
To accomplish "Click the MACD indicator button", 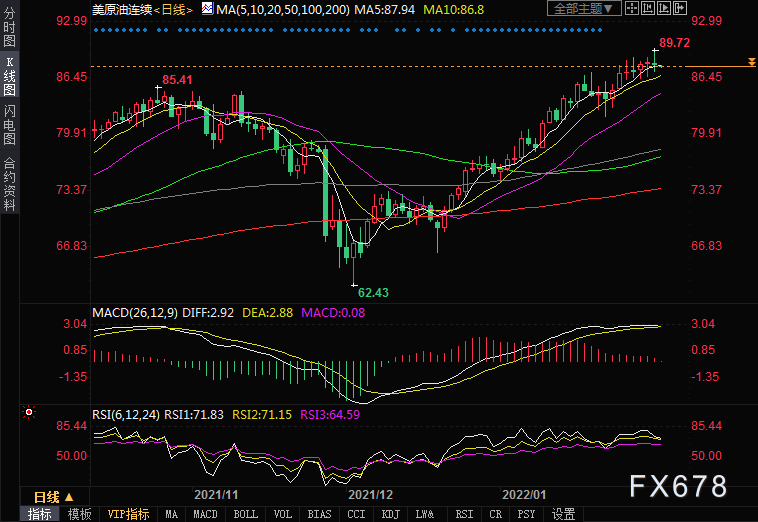I will 204,514.
